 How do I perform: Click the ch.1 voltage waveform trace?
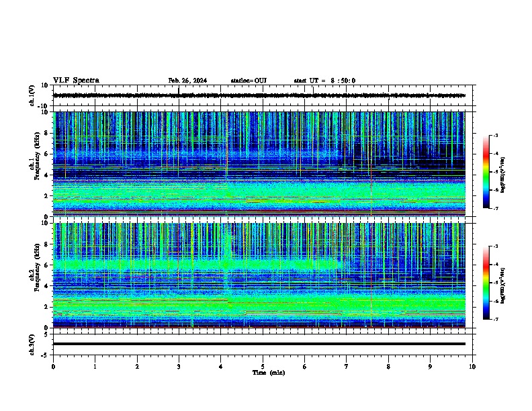click(259, 95)
